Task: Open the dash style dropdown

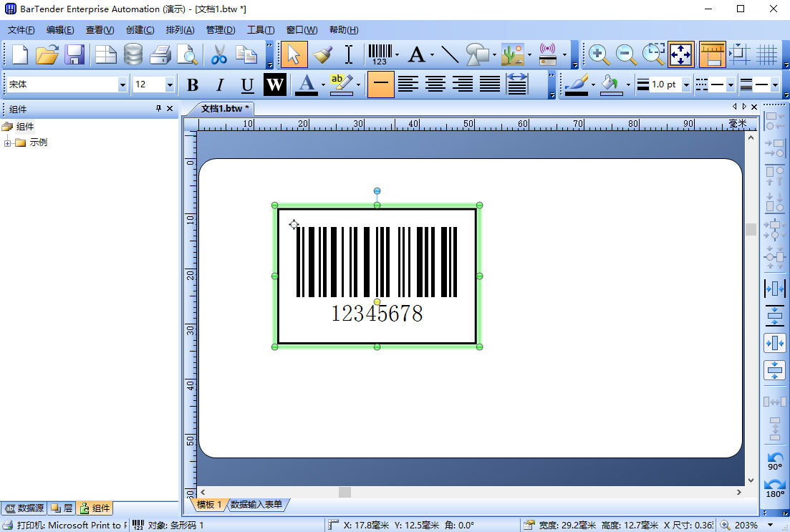Action: pos(731,84)
